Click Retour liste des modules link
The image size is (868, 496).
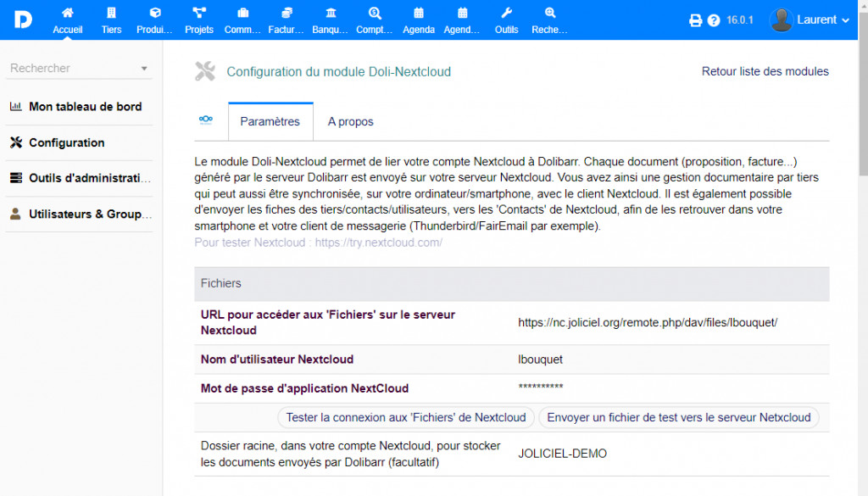tap(765, 71)
